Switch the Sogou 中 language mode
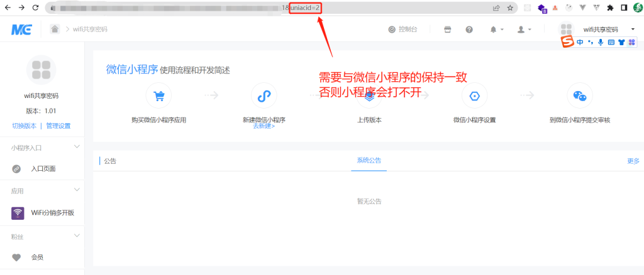This screenshot has width=644, height=275. click(x=580, y=42)
